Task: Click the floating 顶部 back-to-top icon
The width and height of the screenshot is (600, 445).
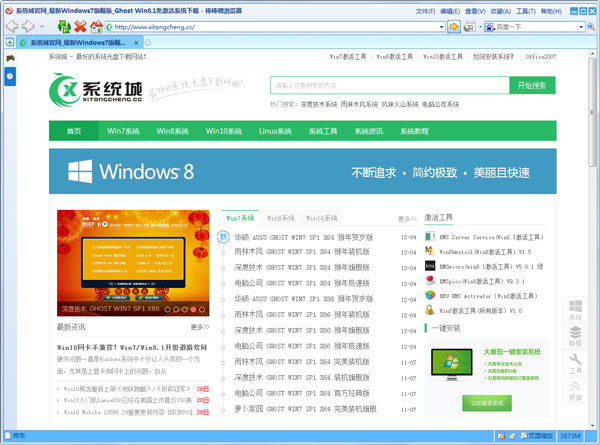Action: pyautogui.click(x=575, y=390)
